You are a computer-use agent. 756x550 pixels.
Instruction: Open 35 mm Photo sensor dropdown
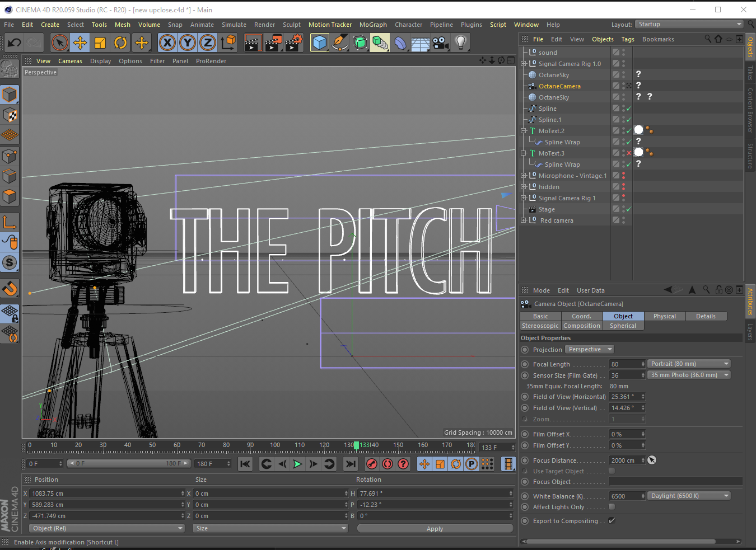click(689, 375)
